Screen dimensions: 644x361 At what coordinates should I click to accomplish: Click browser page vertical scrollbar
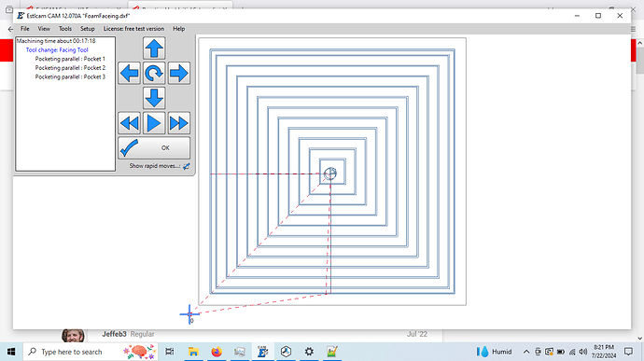(640, 62)
